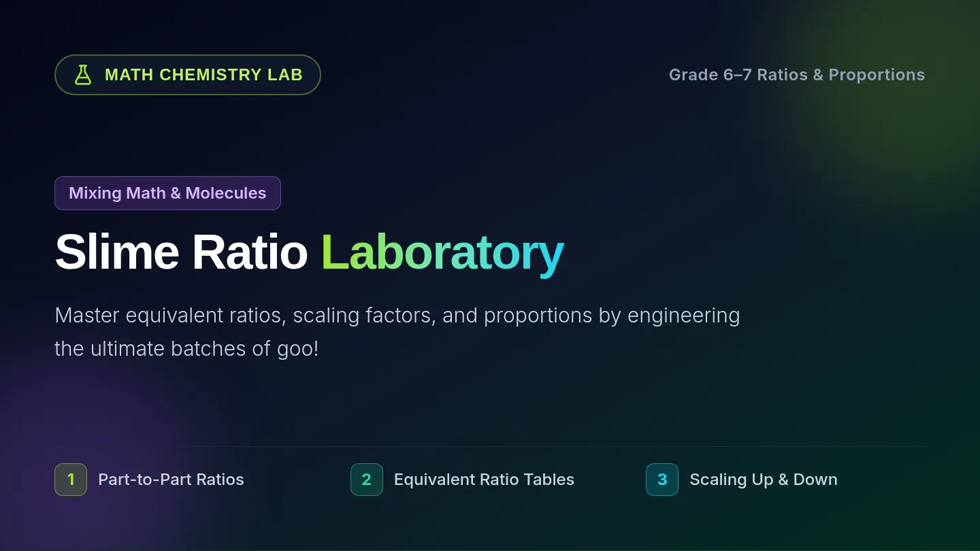The width and height of the screenshot is (980, 551).
Task: Open the Part-to-Part Ratios topic
Action: (171, 480)
